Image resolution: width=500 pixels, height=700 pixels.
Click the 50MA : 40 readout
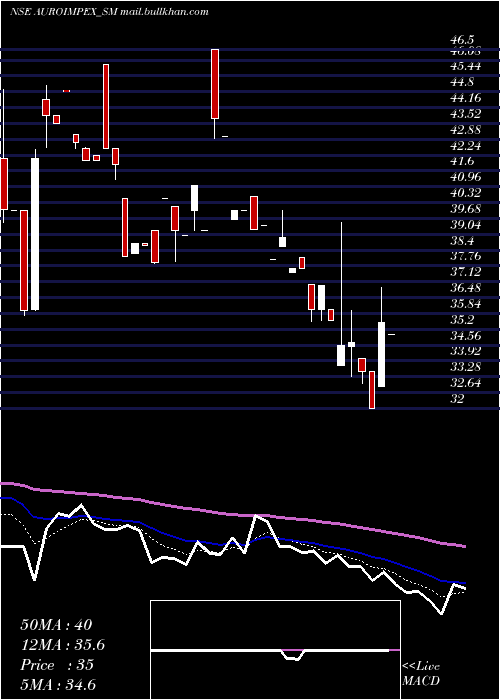click(x=56, y=625)
